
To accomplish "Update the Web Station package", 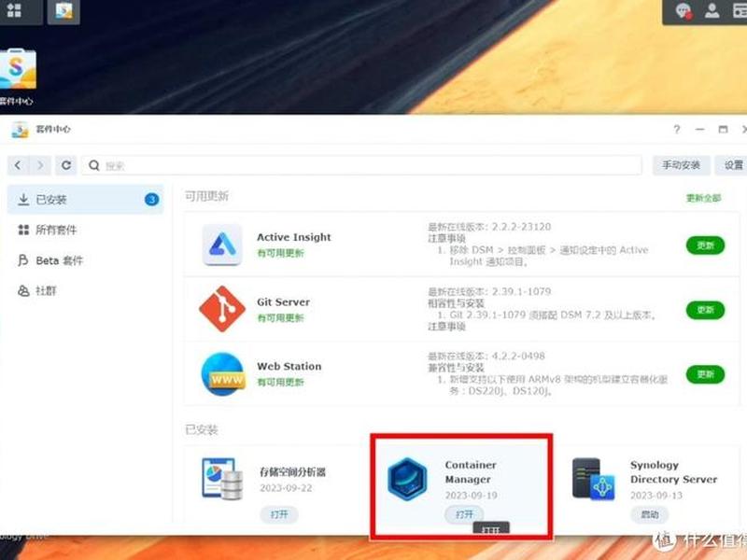I will (706, 374).
